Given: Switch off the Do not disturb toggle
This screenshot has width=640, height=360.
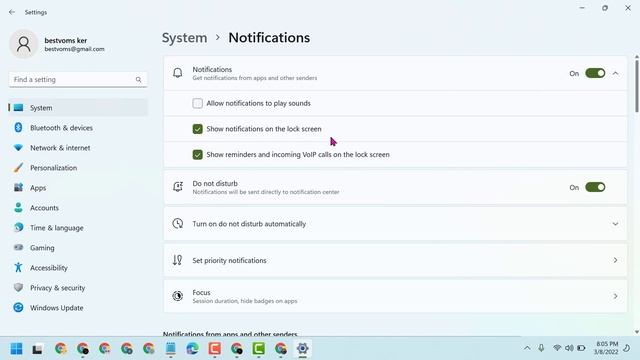Looking at the screenshot, I should 595,187.
